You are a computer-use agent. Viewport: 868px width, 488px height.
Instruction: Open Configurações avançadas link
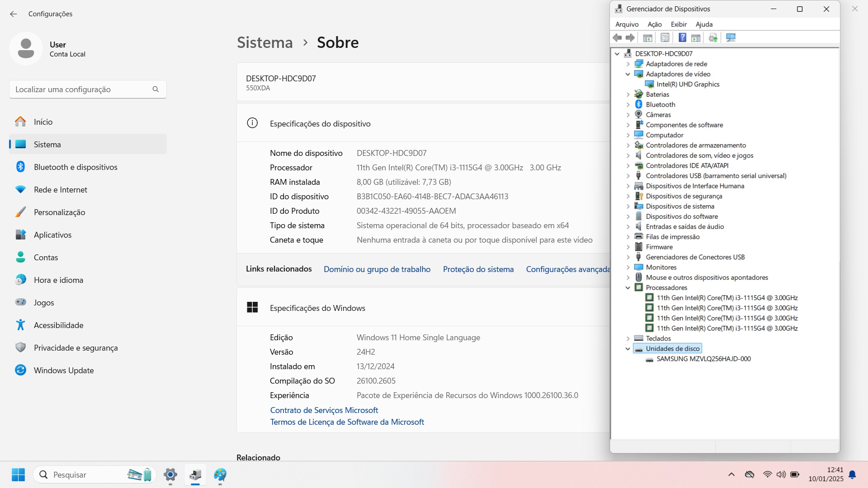click(568, 269)
